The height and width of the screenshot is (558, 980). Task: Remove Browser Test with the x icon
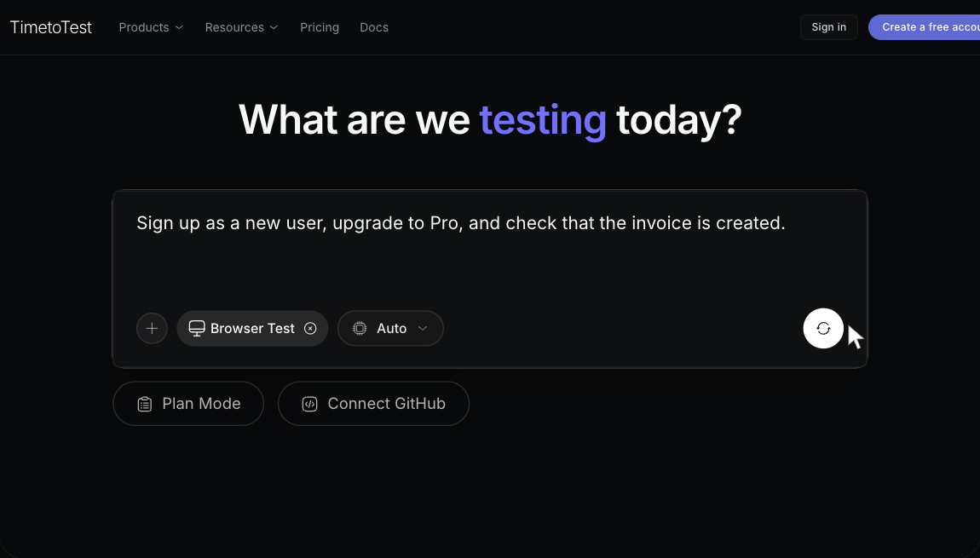click(310, 329)
